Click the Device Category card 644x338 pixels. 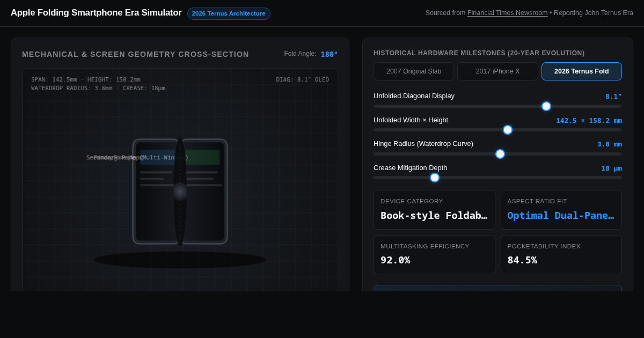click(434, 210)
